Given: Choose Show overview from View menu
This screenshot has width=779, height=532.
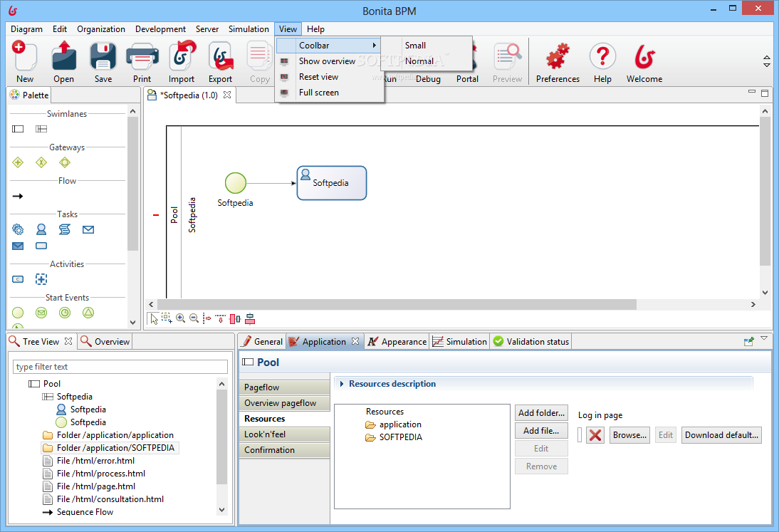Looking at the screenshot, I should tap(327, 61).
